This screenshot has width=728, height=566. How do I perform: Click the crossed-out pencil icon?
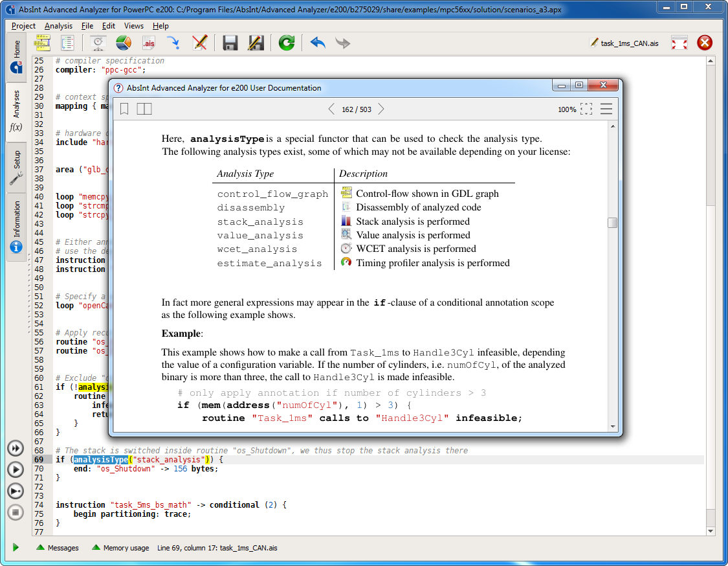(x=200, y=43)
